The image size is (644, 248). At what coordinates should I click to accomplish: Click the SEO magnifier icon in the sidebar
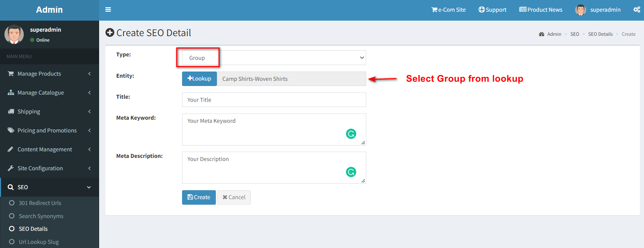[11, 187]
